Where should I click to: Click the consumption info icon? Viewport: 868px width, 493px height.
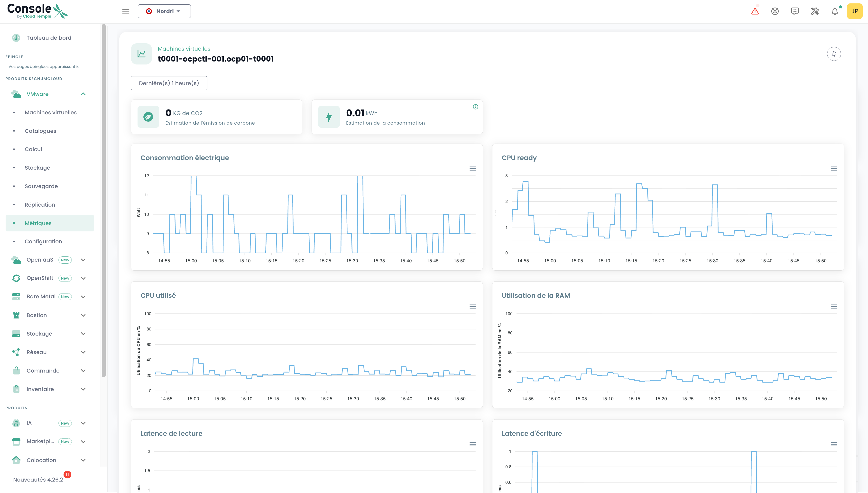(475, 107)
